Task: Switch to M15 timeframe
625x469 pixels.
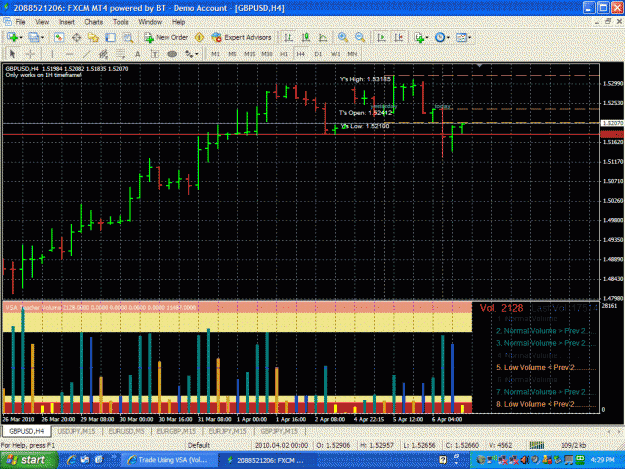Action: click(250, 54)
